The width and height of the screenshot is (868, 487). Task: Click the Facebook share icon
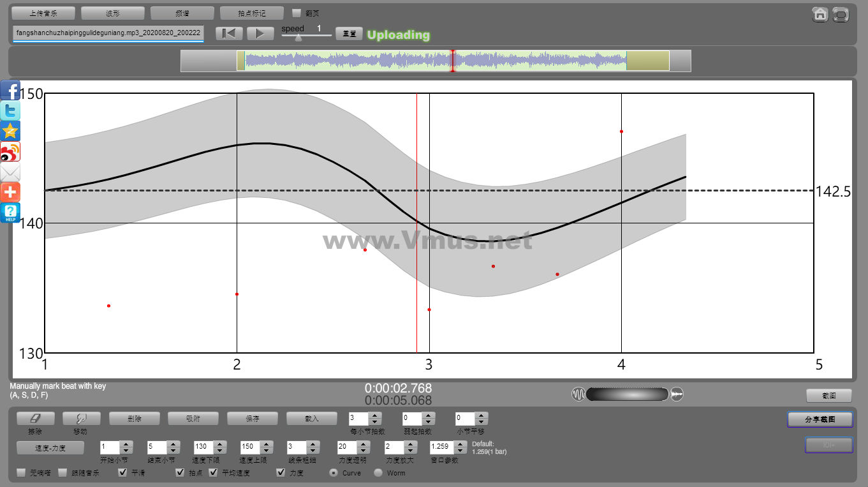pos(10,91)
